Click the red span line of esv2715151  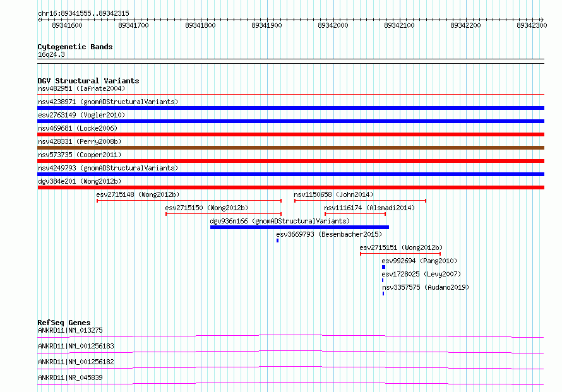click(x=400, y=254)
